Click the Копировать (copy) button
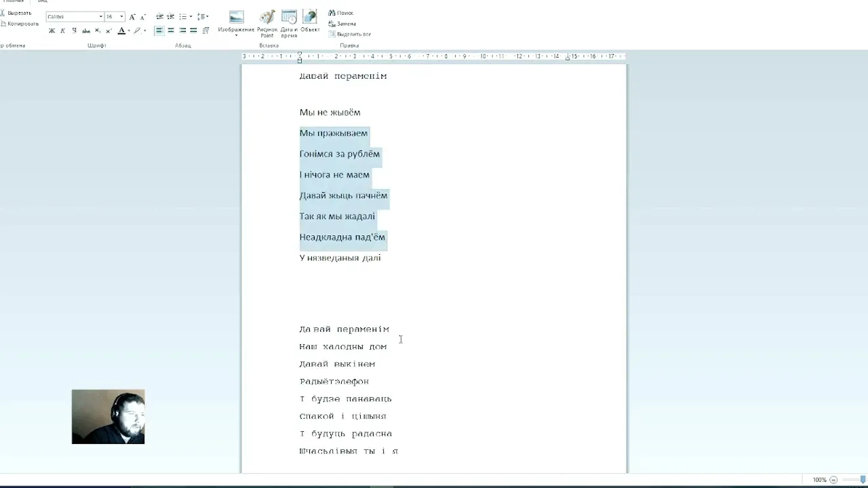The width and height of the screenshot is (868, 488). click(20, 24)
